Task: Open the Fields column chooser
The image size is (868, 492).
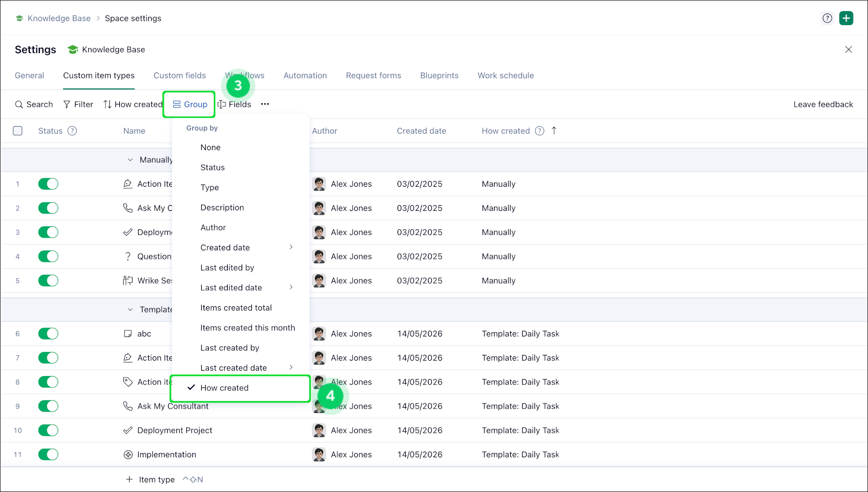Action: tap(235, 104)
